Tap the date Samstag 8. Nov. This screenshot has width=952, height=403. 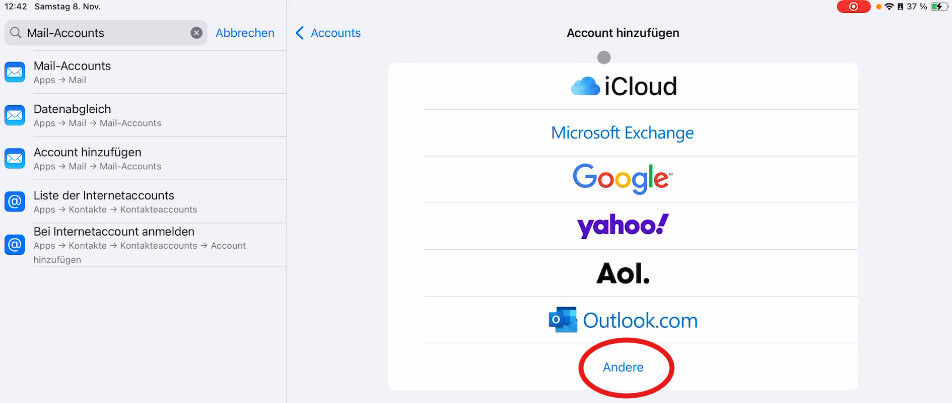click(67, 7)
